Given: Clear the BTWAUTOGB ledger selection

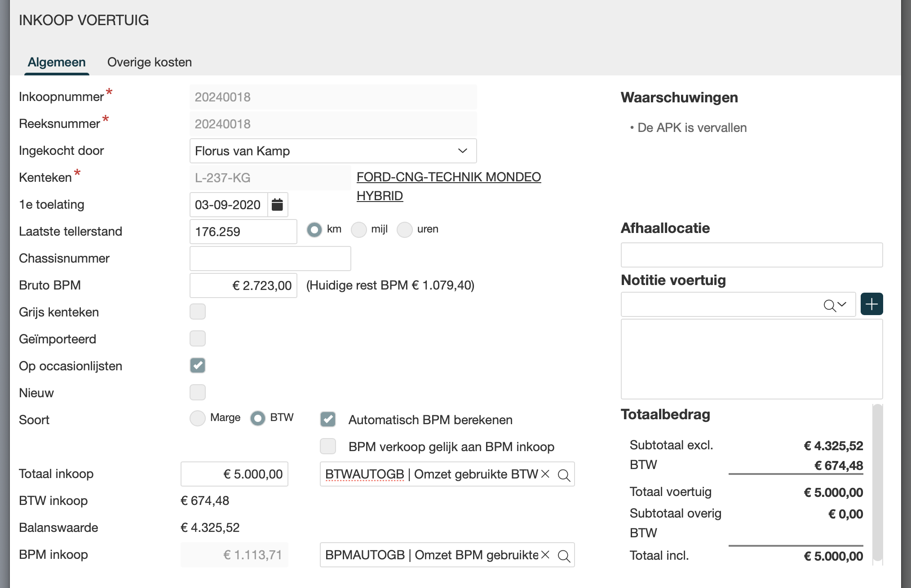Looking at the screenshot, I should click(545, 474).
